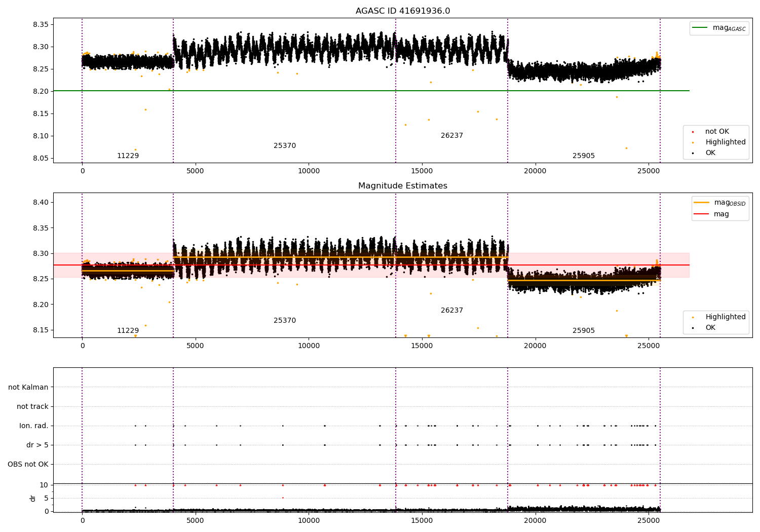Image resolution: width=760 pixels, height=532 pixels.
Task: Click obsid label 25905 in top plot
Action: tap(584, 156)
